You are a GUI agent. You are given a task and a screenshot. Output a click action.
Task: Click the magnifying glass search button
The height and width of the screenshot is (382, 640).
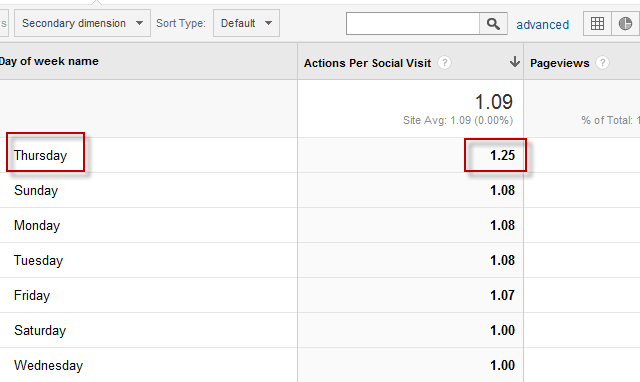[493, 24]
